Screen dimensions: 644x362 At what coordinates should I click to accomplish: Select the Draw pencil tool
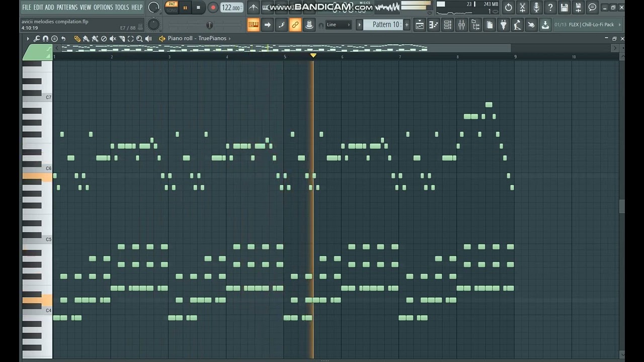[x=77, y=39]
